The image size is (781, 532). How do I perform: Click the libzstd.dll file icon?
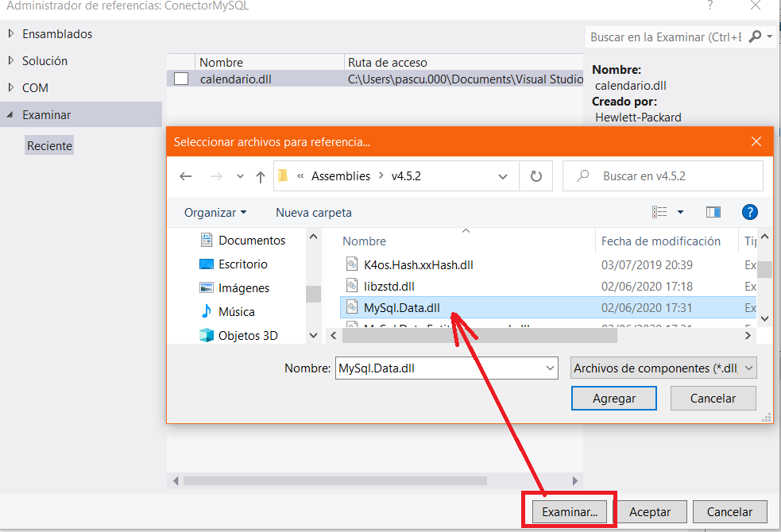[x=352, y=286]
